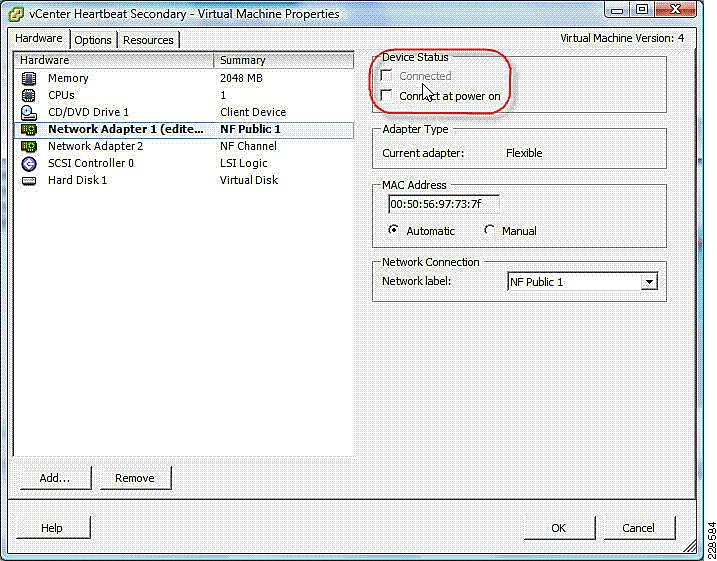Click the Hard Disk 1 drive icon
The height and width of the screenshot is (561, 717).
28,181
